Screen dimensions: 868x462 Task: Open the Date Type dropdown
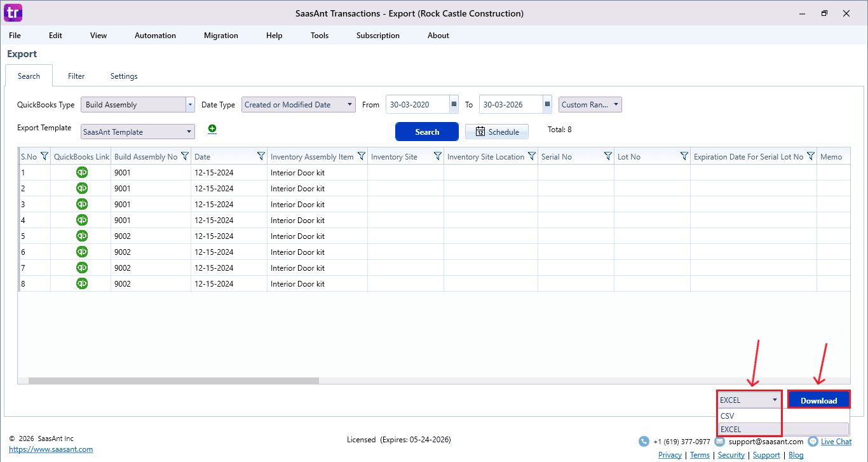coord(348,104)
